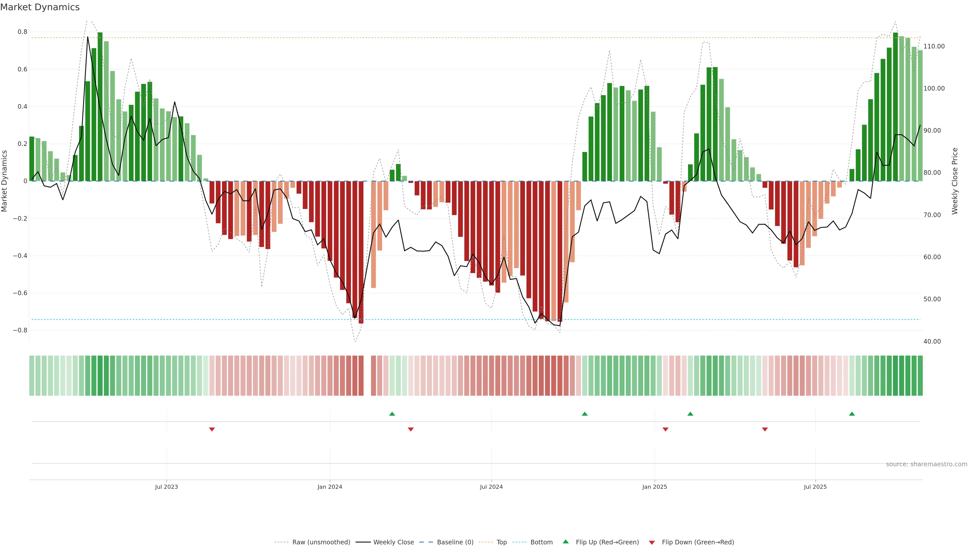Screen dimensions: 980x551
Task: Click the Jul 2023 x-axis label
Action: [166, 487]
